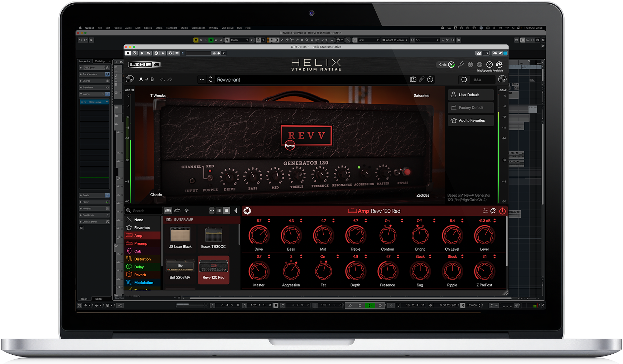Toggle Solo S button in Cubase toolbar
623x364 pixels.
(x=201, y=40)
